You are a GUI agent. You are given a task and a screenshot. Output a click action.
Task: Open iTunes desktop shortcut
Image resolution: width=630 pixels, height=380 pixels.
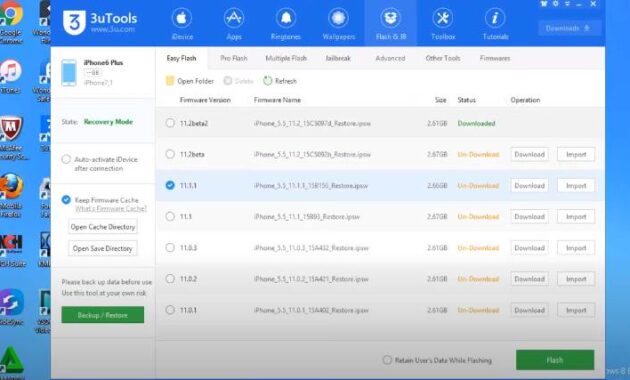click(x=10, y=76)
